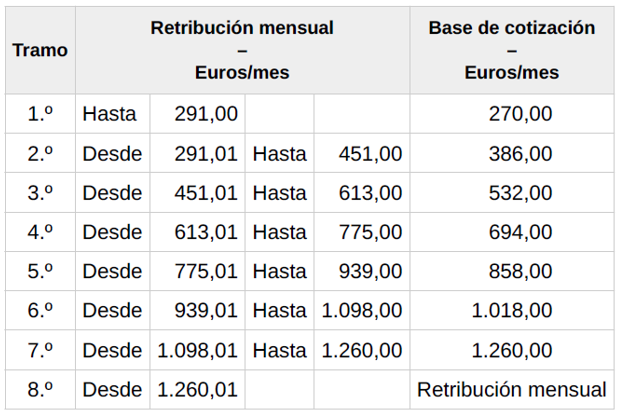Click the 1.098,01 lower limit cell
Viewport: 620px width, 416px height.
197,350
